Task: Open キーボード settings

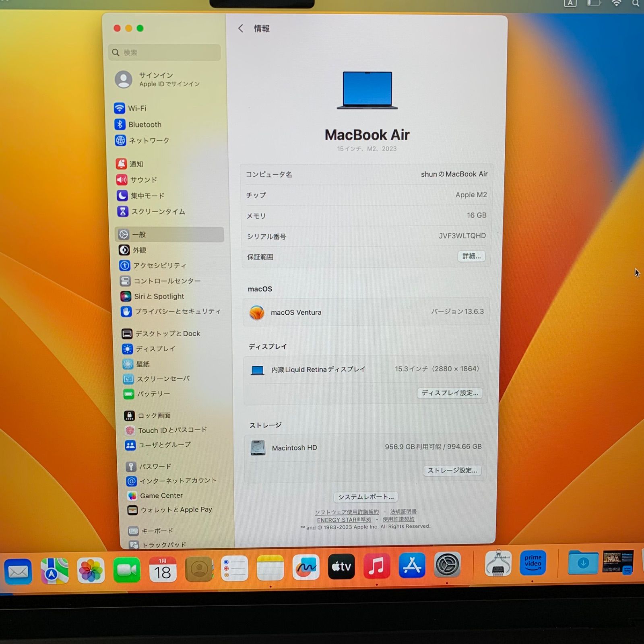Action: point(151,531)
